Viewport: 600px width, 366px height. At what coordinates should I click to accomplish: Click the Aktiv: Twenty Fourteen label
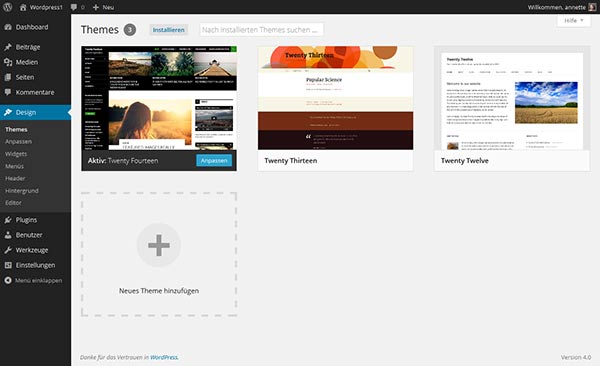tap(123, 160)
